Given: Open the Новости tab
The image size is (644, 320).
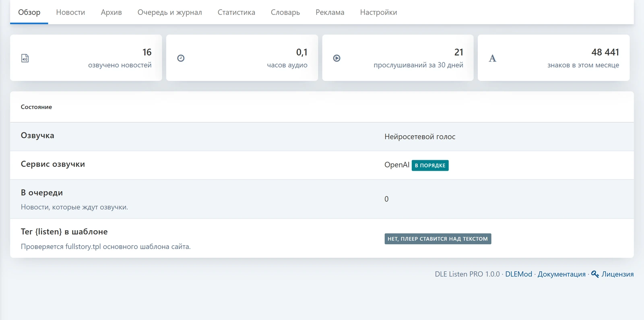Looking at the screenshot, I should coord(70,12).
